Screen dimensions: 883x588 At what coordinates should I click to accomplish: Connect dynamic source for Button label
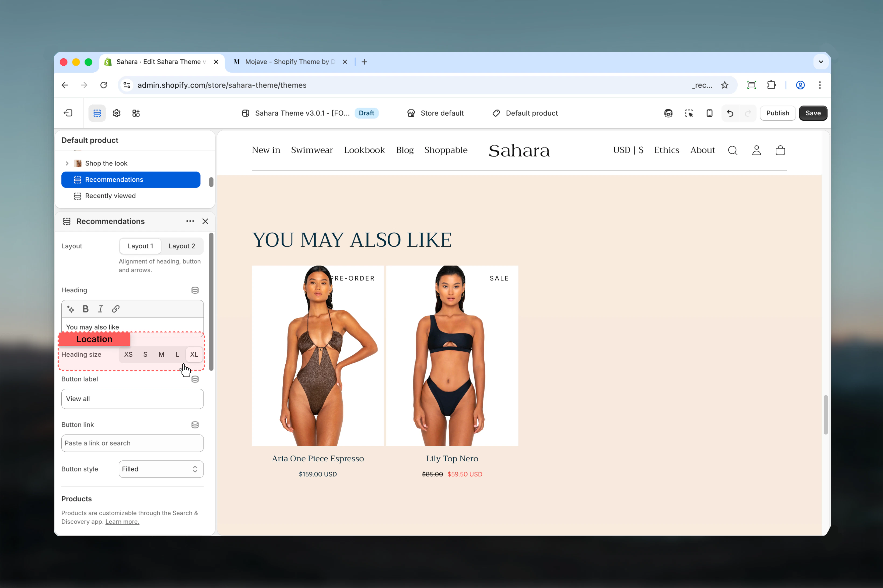click(195, 379)
